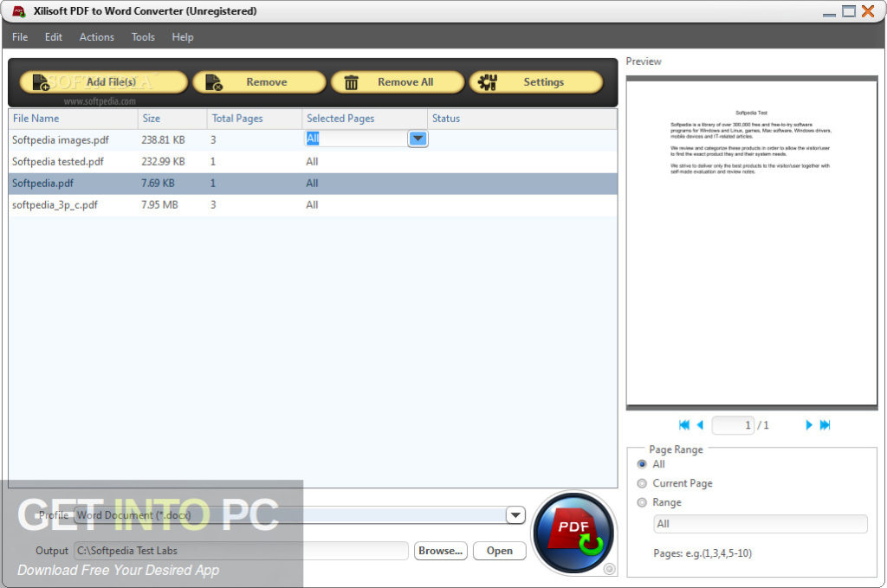Click the page range text field showing All
Image resolution: width=887 pixels, height=588 pixels.
click(761, 524)
